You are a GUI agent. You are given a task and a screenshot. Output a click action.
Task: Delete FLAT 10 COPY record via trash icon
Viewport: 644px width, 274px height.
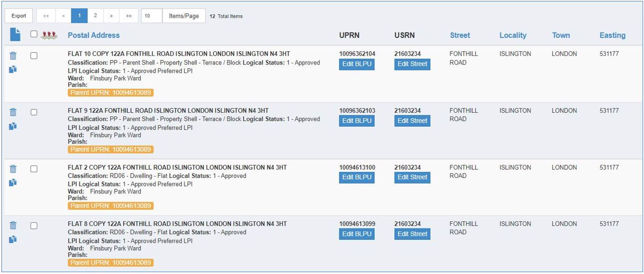point(13,56)
